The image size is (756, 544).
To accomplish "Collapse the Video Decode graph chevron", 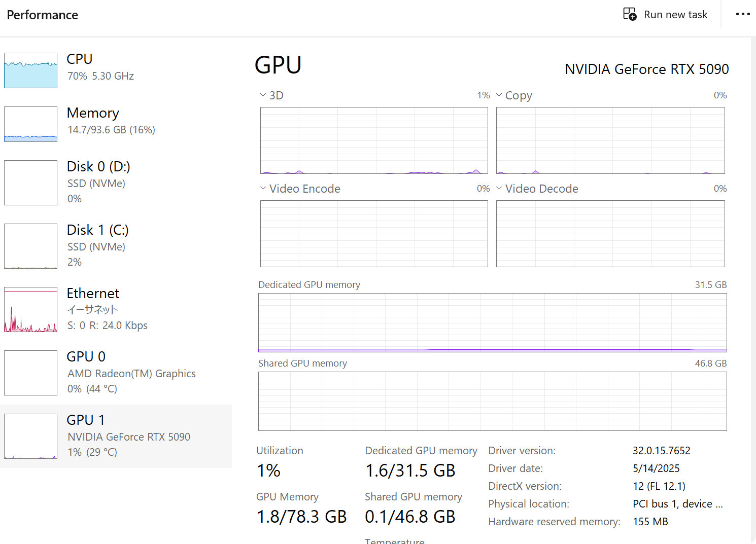I will pos(500,188).
